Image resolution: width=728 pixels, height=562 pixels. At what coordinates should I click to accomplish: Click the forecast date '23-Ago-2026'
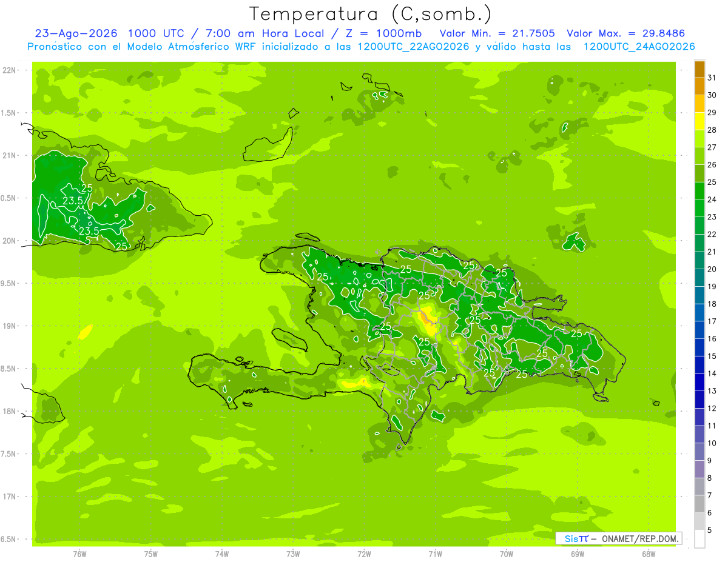[76, 33]
